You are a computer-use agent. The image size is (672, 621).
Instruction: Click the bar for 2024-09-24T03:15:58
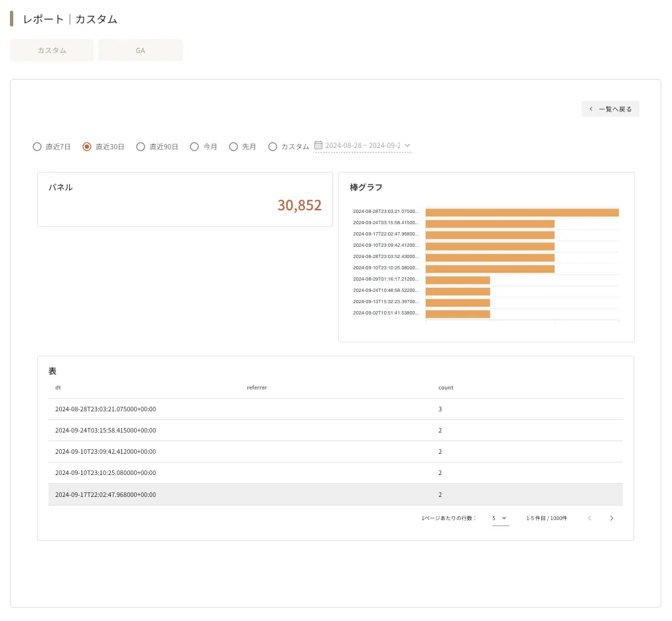point(490,224)
